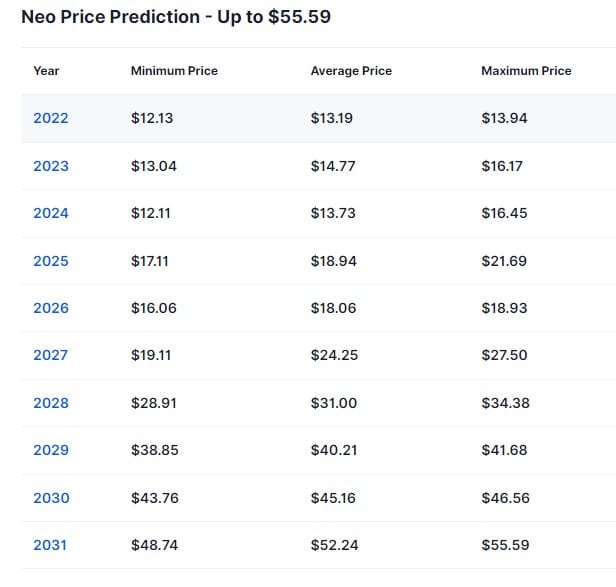Click the 2023 year link
The height and width of the screenshot is (587, 616).
[x=51, y=166]
